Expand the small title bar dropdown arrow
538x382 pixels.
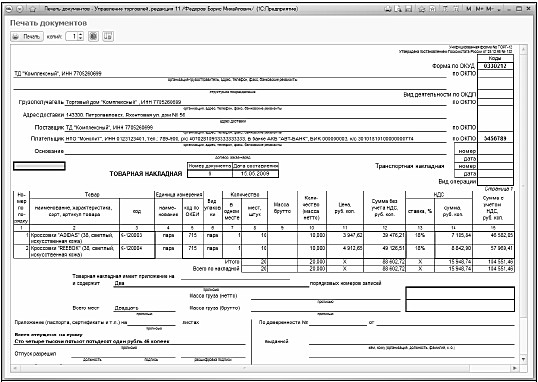(x=499, y=10)
